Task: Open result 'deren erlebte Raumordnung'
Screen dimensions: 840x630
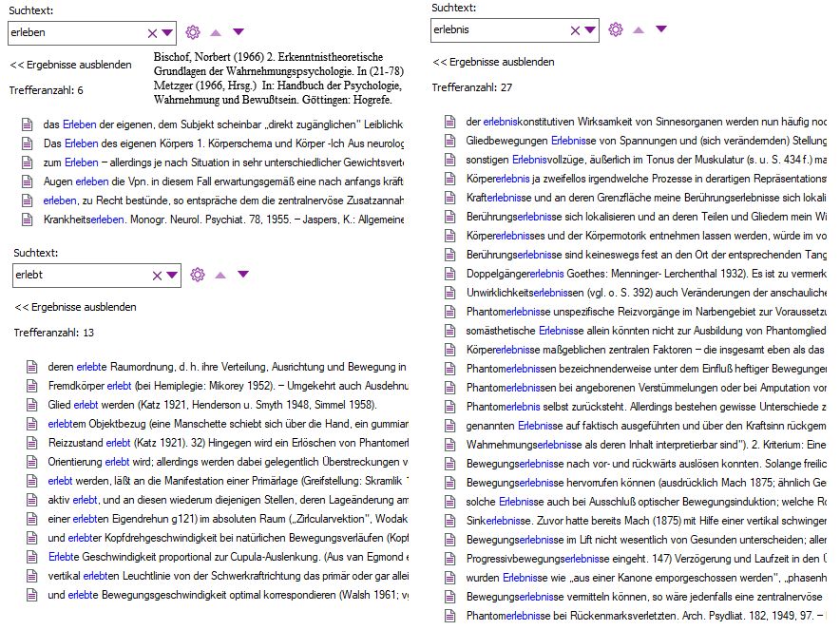Action: point(227,367)
